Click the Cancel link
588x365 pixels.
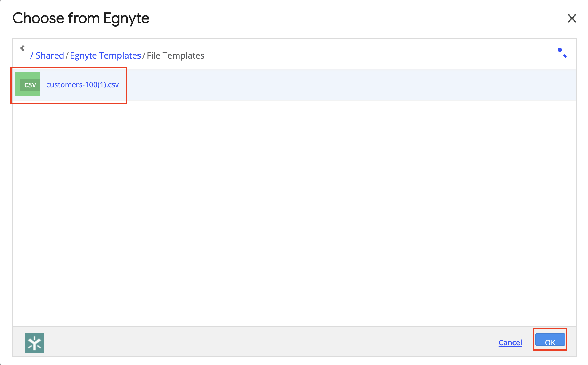pyautogui.click(x=510, y=342)
